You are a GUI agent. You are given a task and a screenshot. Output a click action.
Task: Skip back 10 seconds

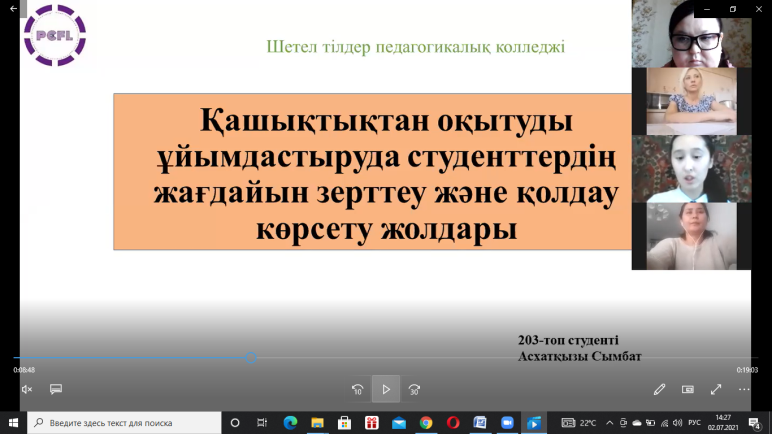coord(357,389)
